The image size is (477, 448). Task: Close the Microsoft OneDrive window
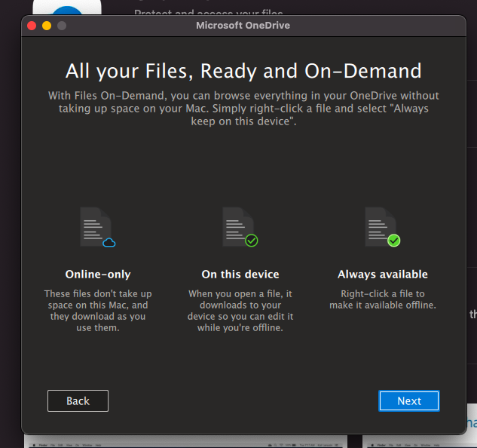[x=32, y=26]
